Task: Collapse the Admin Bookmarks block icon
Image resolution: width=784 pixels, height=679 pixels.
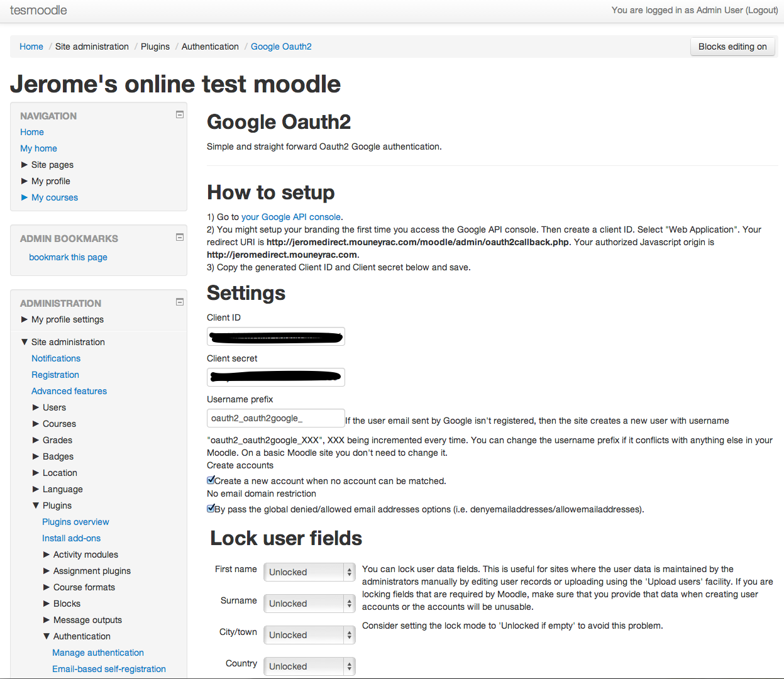Action: [x=180, y=237]
